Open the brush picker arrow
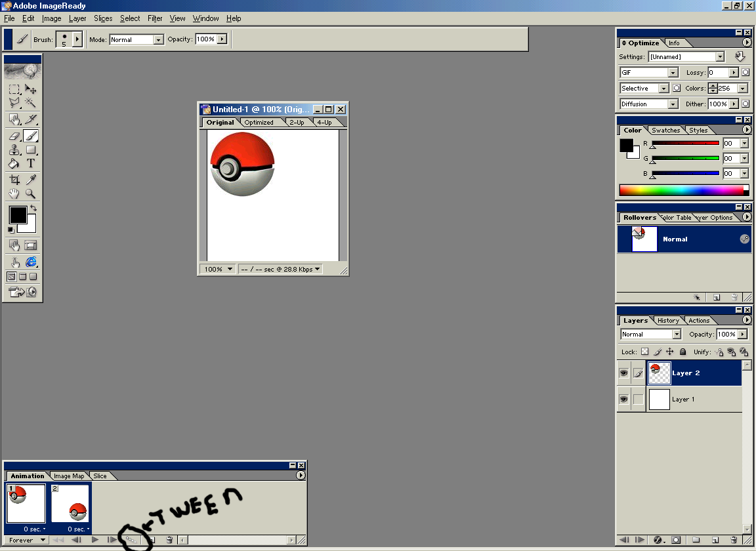756x551 pixels. [77, 39]
